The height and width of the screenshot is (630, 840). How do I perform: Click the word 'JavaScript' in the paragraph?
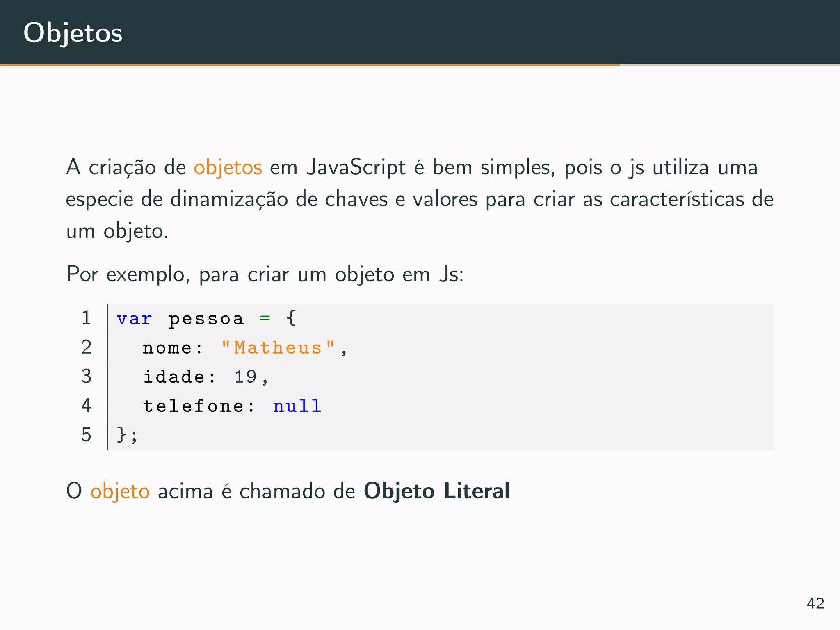[x=356, y=168]
